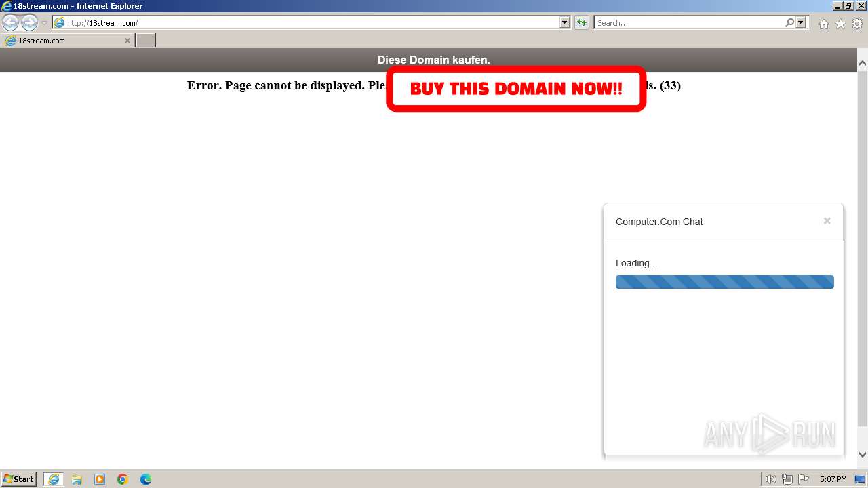Click the Diese Domain kaufen banner link
Screen dimensions: 868x488
tap(434, 60)
